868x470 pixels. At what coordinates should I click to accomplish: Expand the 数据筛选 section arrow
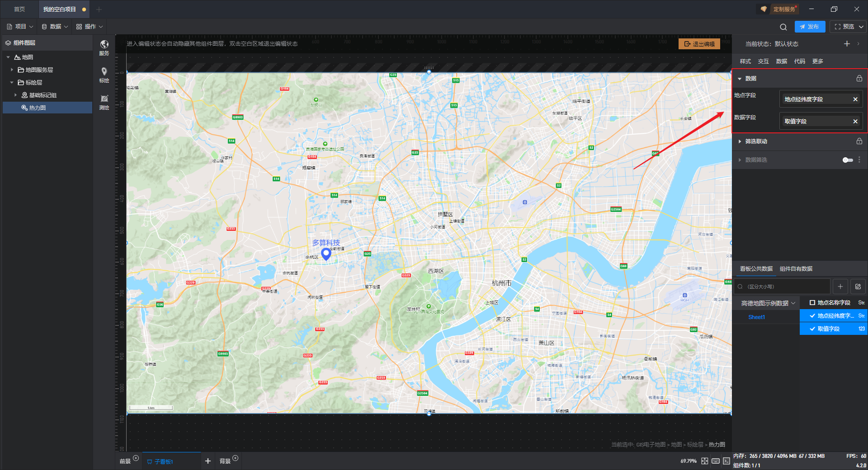pos(740,160)
